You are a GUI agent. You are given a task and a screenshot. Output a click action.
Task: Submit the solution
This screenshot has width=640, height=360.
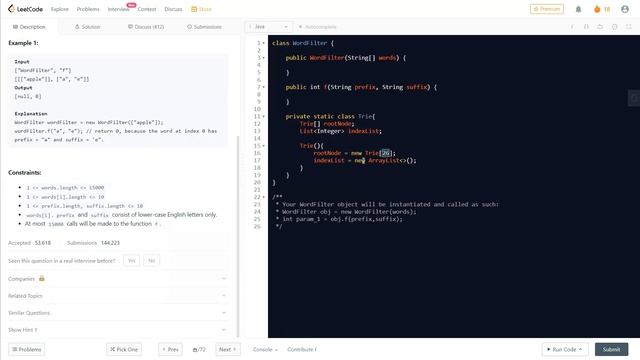tap(611, 349)
